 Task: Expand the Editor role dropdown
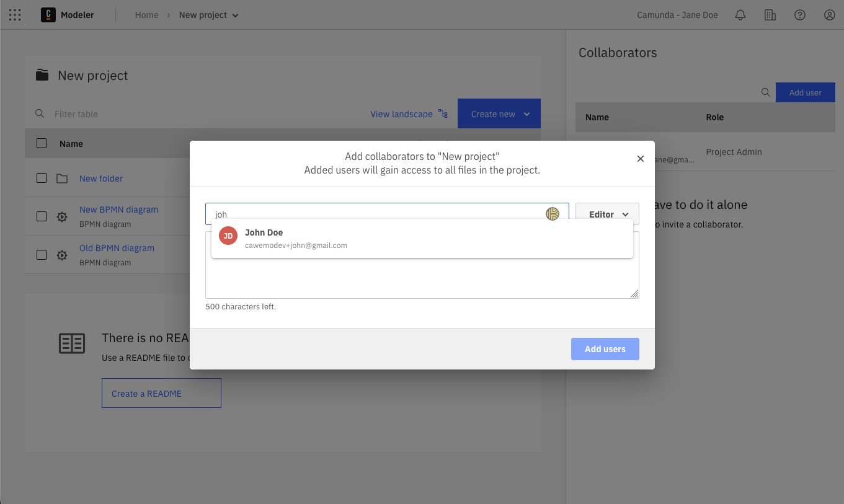pyautogui.click(x=606, y=214)
